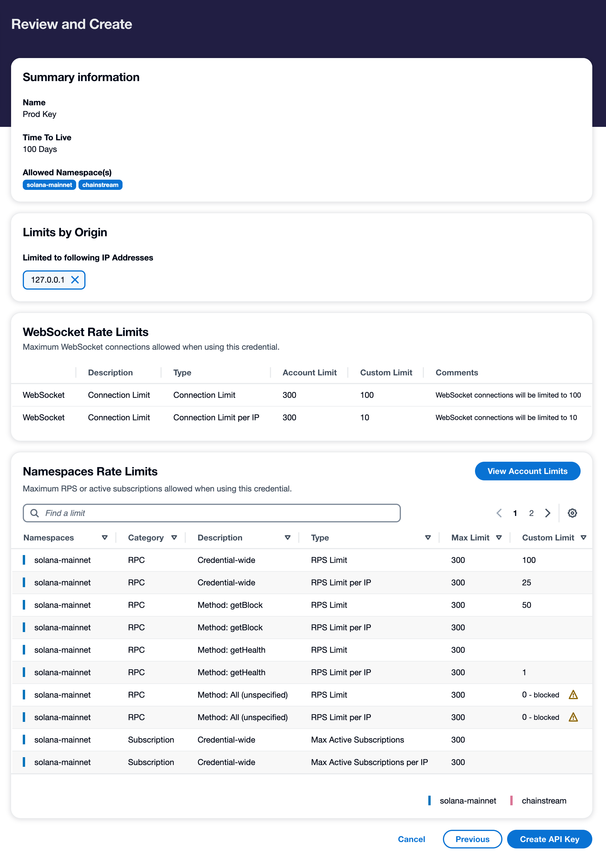Go to the next page of limits
The height and width of the screenshot is (868, 606).
tap(547, 513)
